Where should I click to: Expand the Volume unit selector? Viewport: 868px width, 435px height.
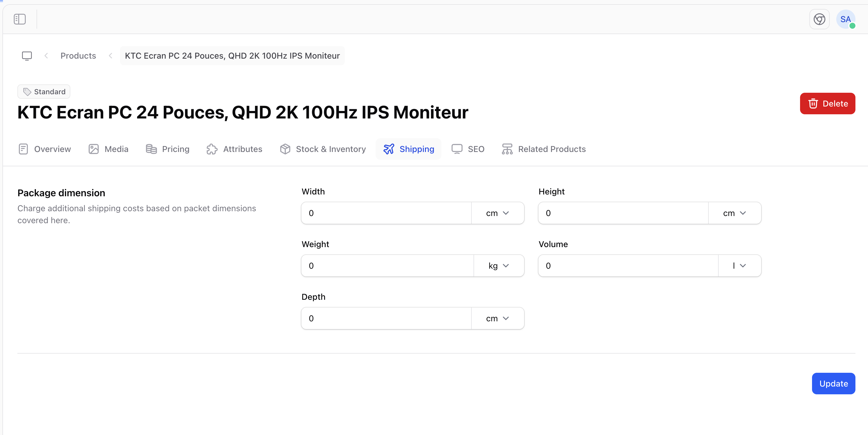pos(739,266)
